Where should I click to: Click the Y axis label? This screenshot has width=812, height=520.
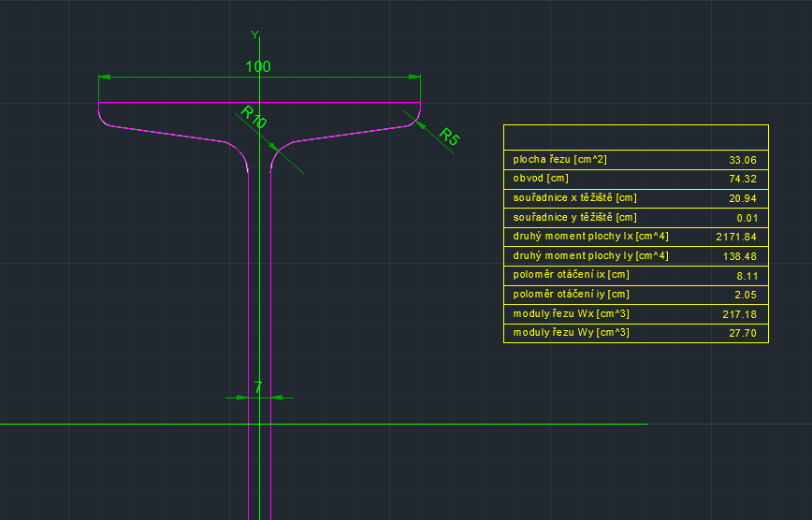pos(254,35)
